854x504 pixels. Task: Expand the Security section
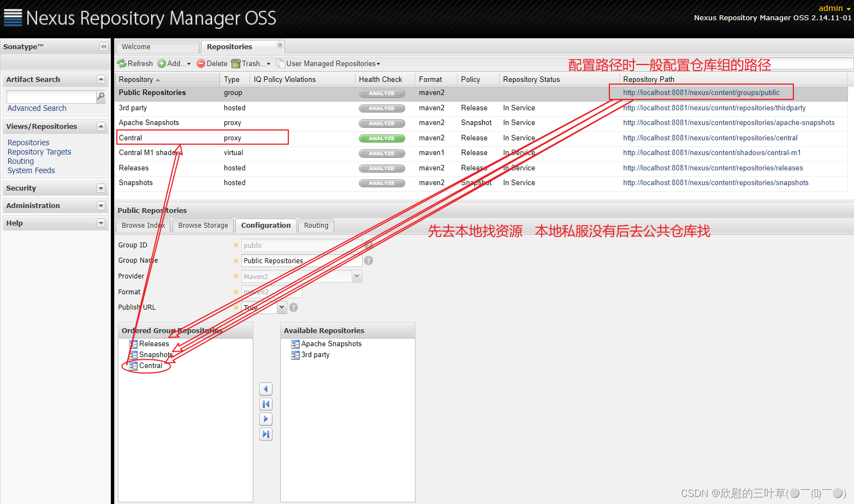click(100, 188)
